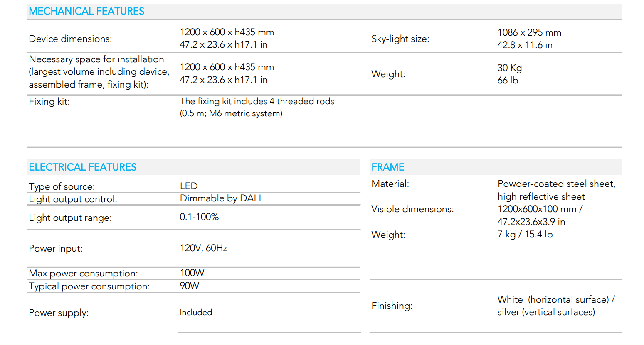The width and height of the screenshot is (644, 345).
Task: Click the threaded rods description text
Action: click(257, 101)
